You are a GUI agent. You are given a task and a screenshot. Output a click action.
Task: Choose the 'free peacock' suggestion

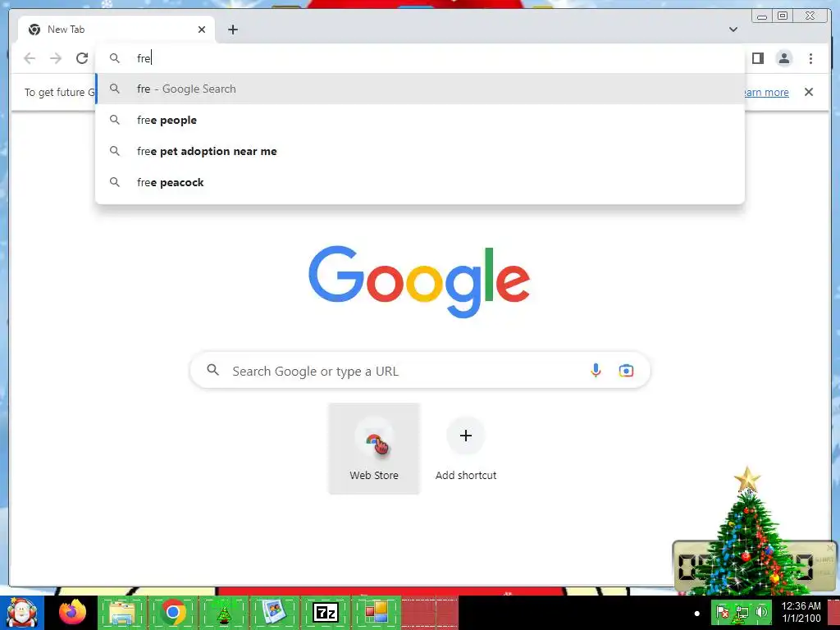[420, 182]
